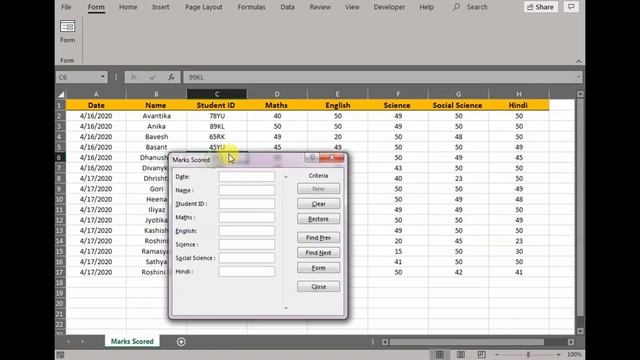This screenshot has height=360, width=640.
Task: Click the Date field in Marks Scored dialog
Action: click(247, 176)
